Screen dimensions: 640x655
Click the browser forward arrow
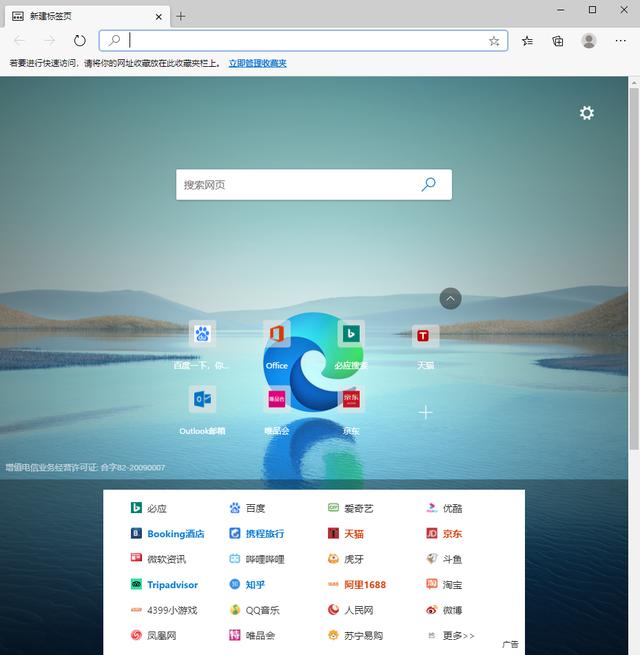[x=49, y=41]
